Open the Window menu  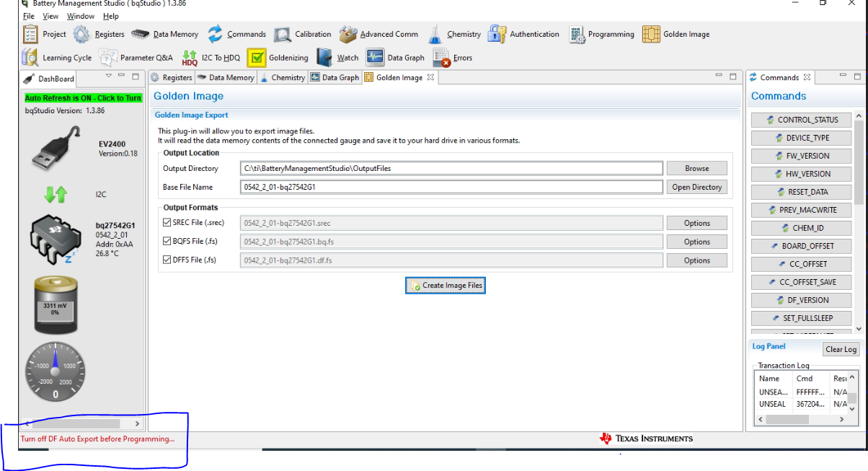click(81, 16)
